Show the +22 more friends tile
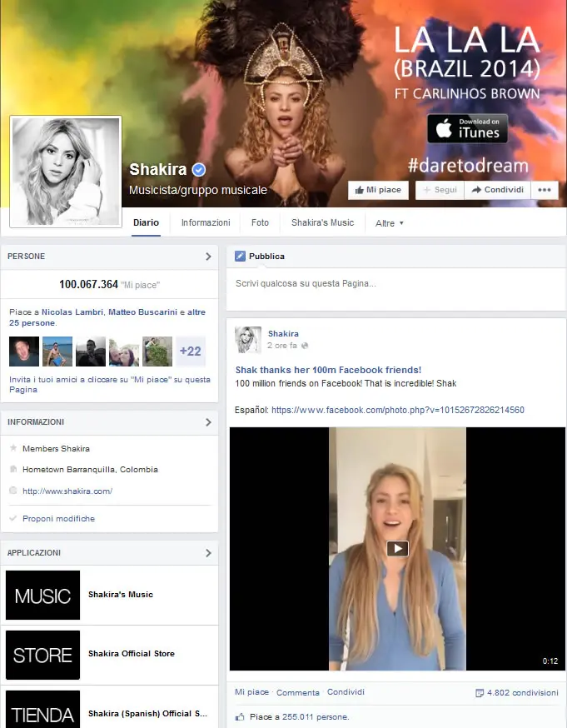This screenshot has height=728, width=567. click(191, 352)
